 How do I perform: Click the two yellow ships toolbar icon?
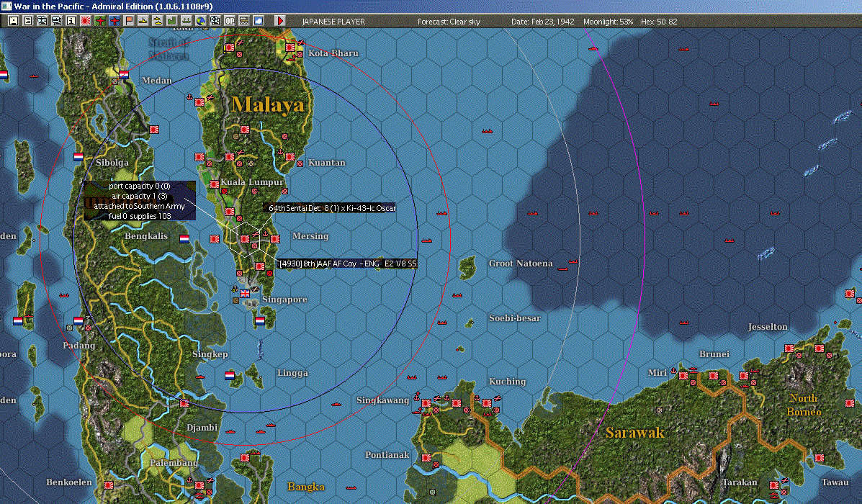click(x=157, y=21)
